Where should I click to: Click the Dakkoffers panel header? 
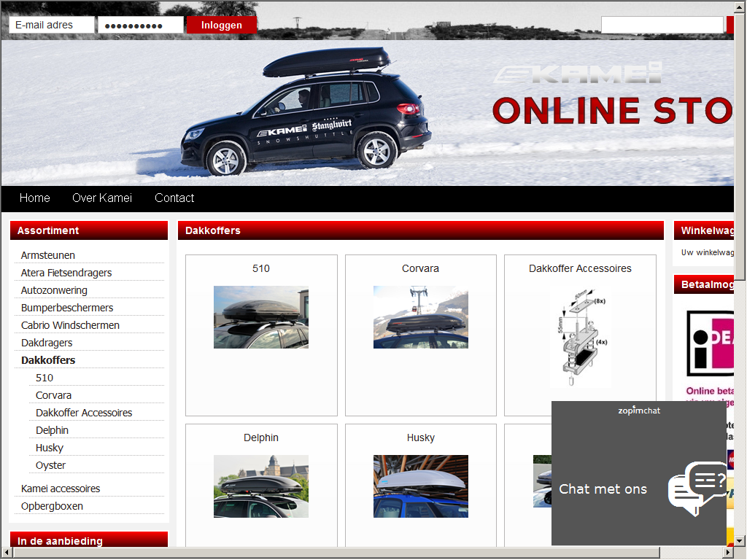click(421, 230)
